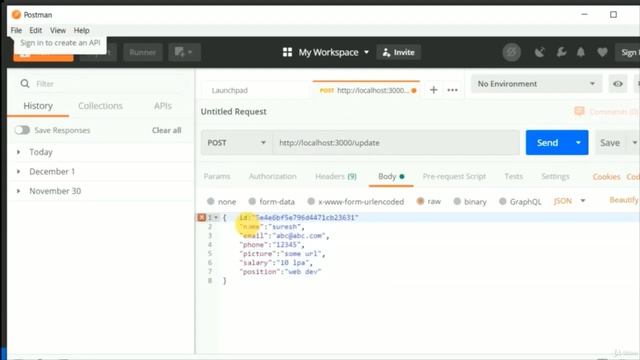Open the File menu
The height and width of the screenshot is (360, 640).
pos(16,30)
